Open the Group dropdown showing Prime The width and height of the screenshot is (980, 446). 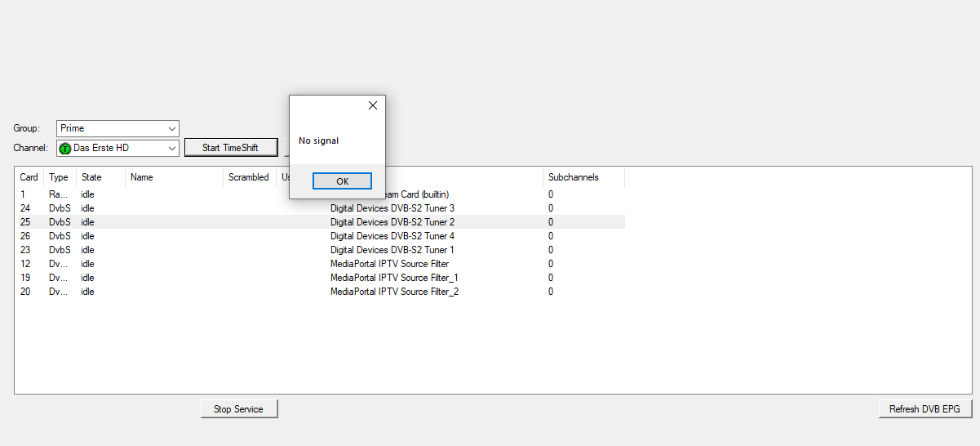pyautogui.click(x=171, y=129)
